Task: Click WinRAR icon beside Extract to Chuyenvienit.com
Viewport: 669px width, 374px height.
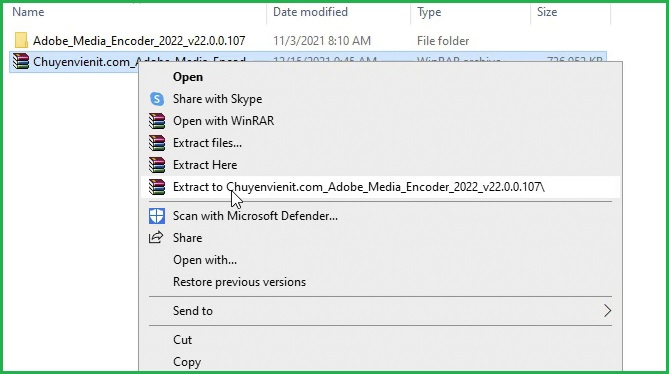Action: 157,187
